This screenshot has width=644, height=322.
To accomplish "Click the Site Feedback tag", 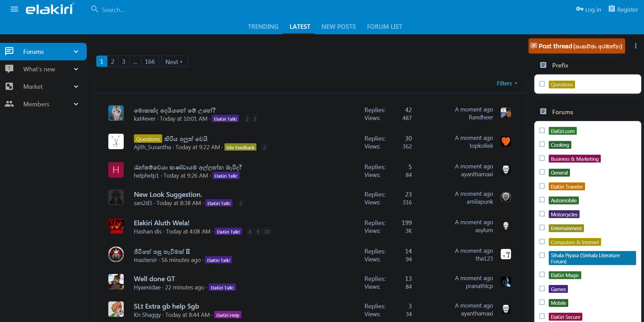I will [240, 147].
